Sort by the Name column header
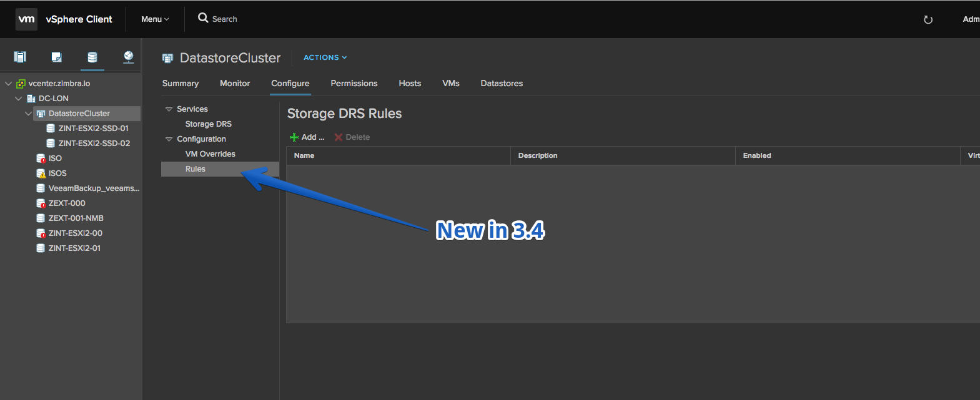The width and height of the screenshot is (980, 400). click(398, 155)
